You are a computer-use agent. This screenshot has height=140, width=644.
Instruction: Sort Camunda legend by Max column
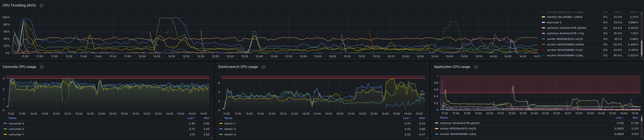coord(206,118)
